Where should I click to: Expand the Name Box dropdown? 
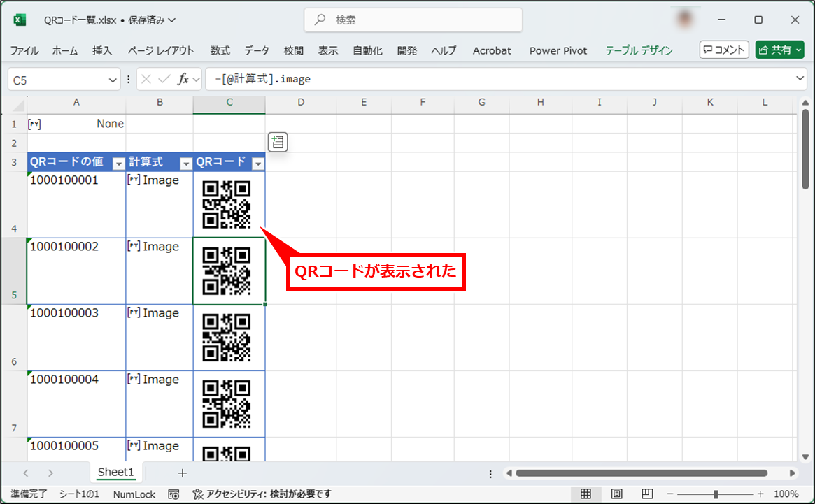[x=112, y=80]
